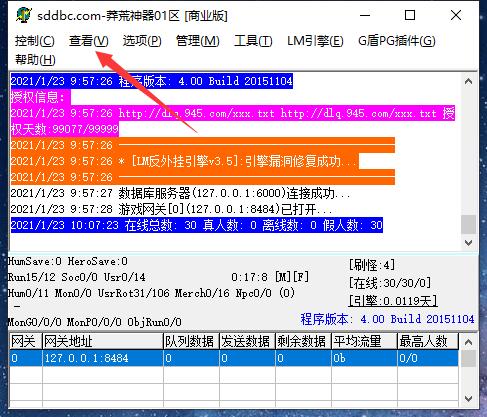Image resolution: width=487 pixels, height=417 pixels.
Task: Click gateway table scroll up arrow
Action: [468, 342]
